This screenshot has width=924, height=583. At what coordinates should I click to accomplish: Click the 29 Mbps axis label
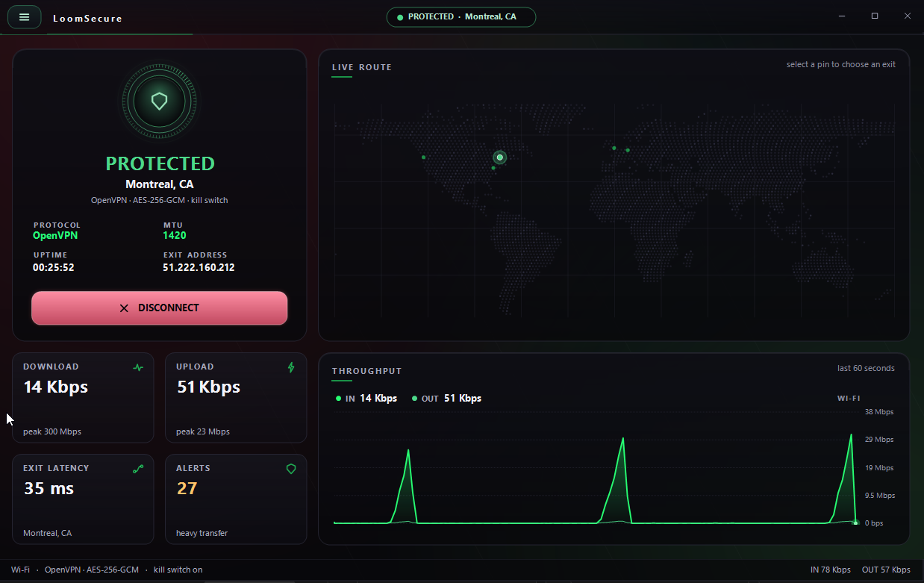[x=879, y=440]
